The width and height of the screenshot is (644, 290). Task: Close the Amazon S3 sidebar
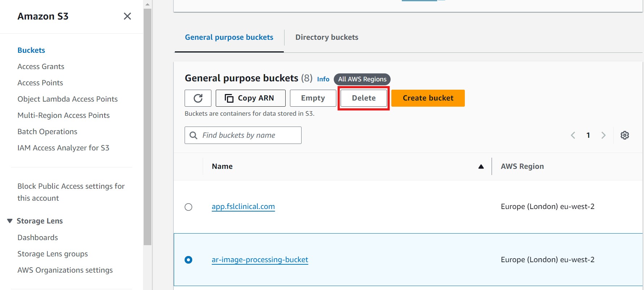pos(127,16)
